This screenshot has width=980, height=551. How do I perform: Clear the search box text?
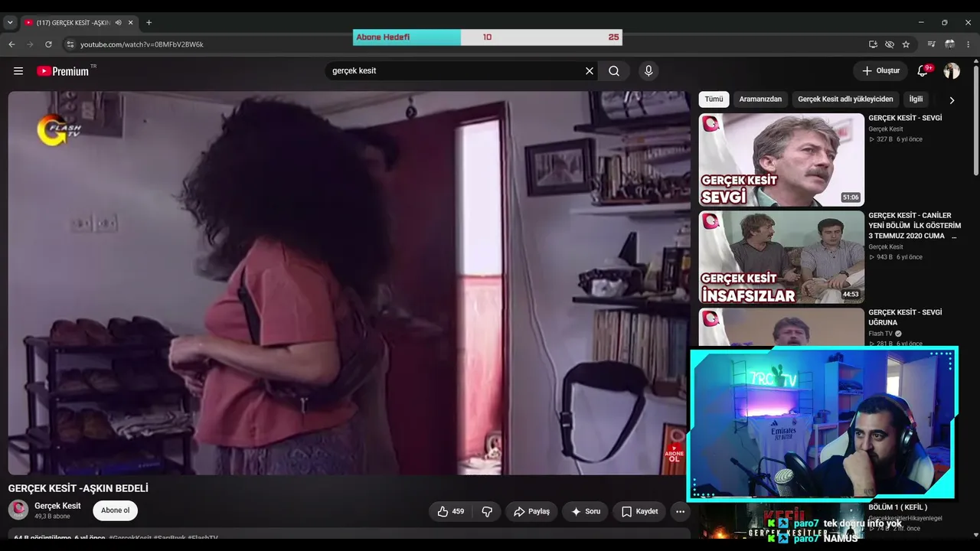[590, 71]
